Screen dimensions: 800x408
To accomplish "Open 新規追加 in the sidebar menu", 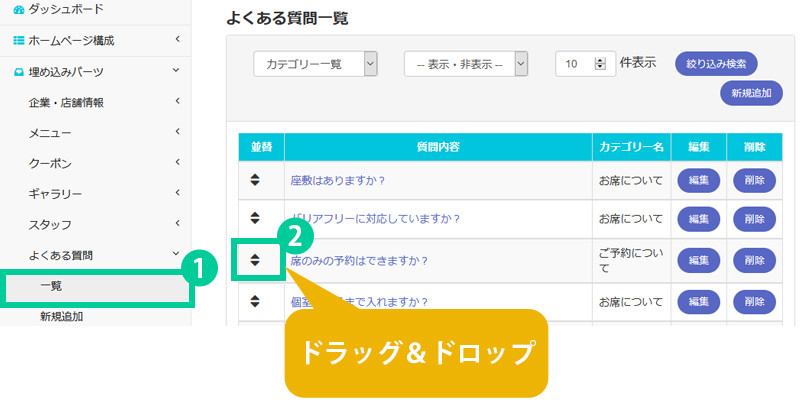I will coord(62,317).
